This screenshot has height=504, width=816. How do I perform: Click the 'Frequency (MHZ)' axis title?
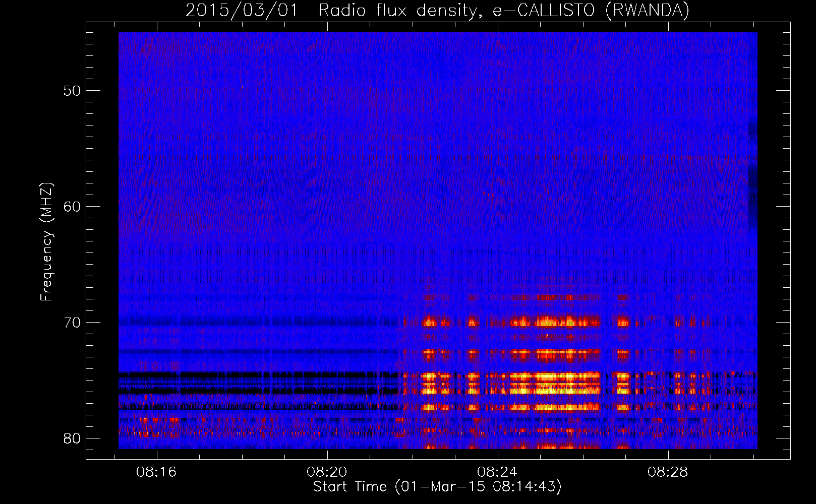point(46,242)
